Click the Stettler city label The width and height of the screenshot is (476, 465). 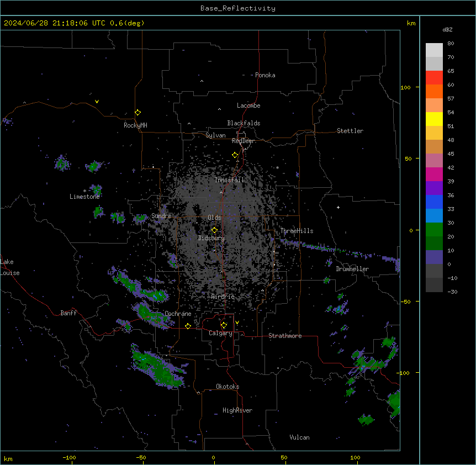click(350, 131)
